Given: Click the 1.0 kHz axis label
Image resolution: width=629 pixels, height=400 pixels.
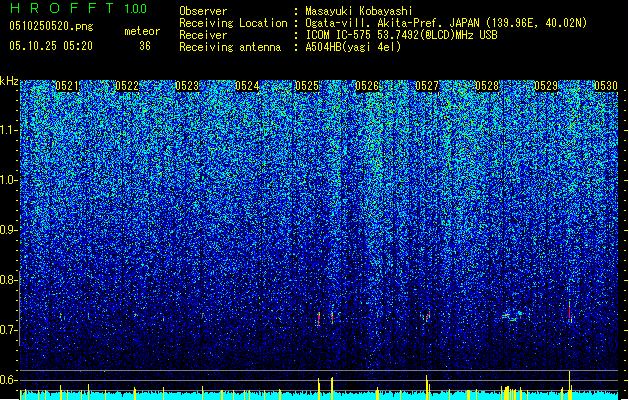Looking at the screenshot, I should [x=9, y=181].
